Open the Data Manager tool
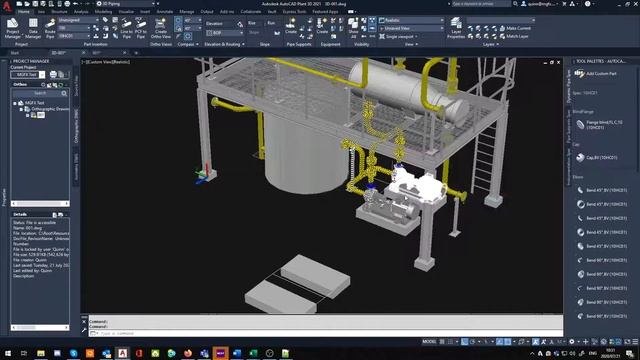 pyautogui.click(x=33, y=28)
